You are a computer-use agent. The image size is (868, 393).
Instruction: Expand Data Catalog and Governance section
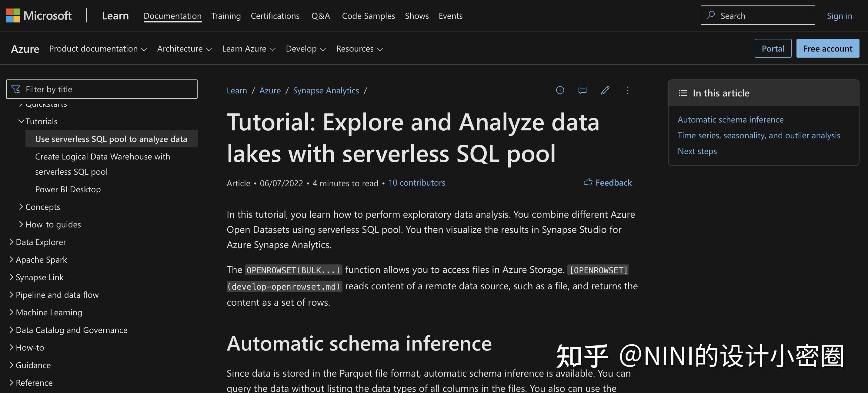tap(12, 330)
